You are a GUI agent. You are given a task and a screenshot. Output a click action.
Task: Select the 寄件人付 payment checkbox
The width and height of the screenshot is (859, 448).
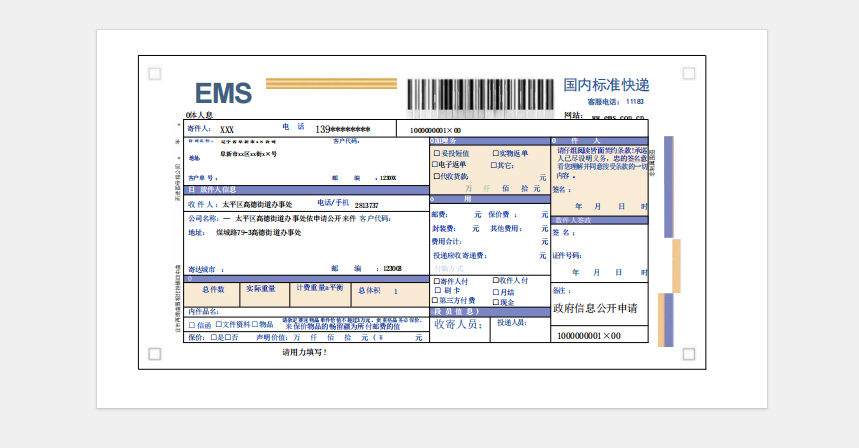pyautogui.click(x=437, y=281)
